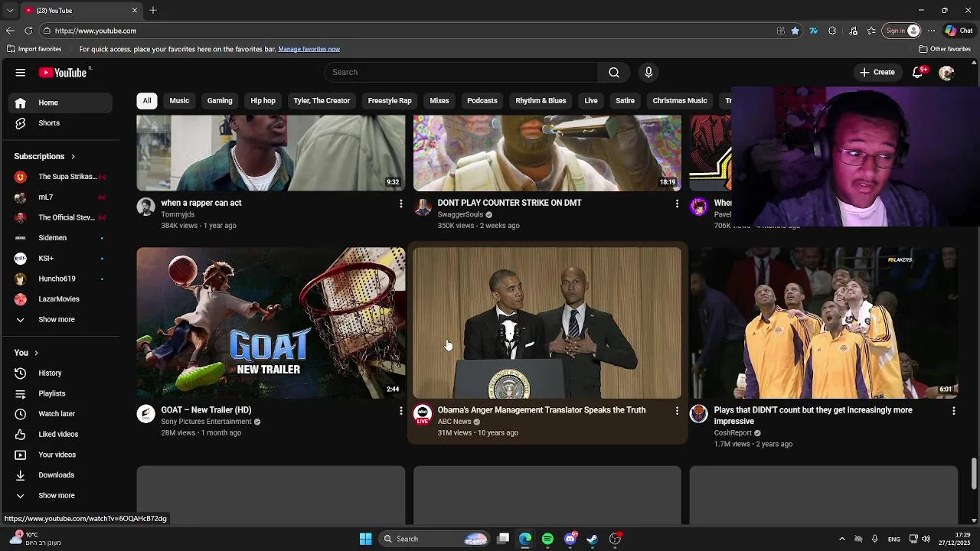Select the Podcasts filter chip
This screenshot has width=980, height=551.
(x=482, y=100)
